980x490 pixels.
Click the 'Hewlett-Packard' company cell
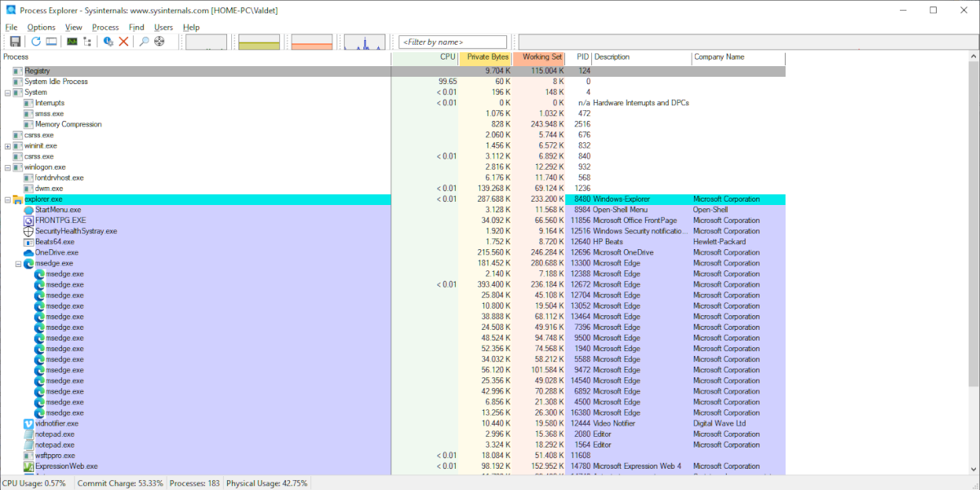pyautogui.click(x=719, y=242)
